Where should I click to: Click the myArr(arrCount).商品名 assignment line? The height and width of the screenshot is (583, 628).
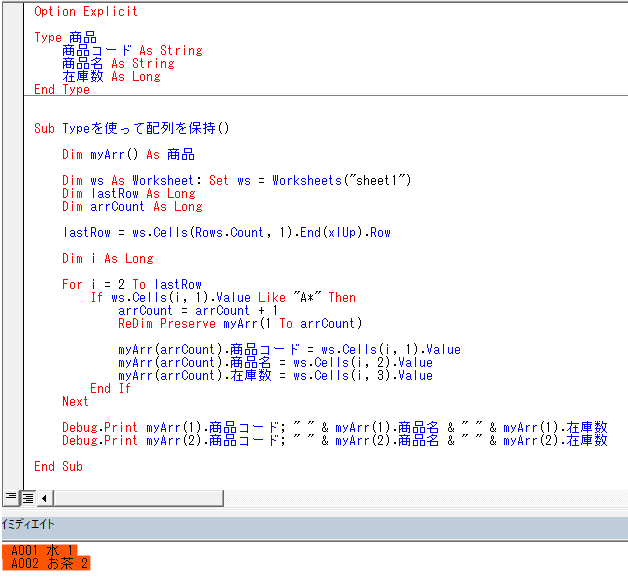[276, 362]
